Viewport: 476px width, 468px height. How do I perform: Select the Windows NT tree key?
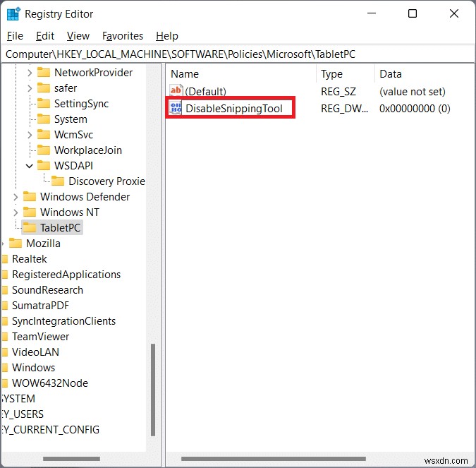coord(70,212)
